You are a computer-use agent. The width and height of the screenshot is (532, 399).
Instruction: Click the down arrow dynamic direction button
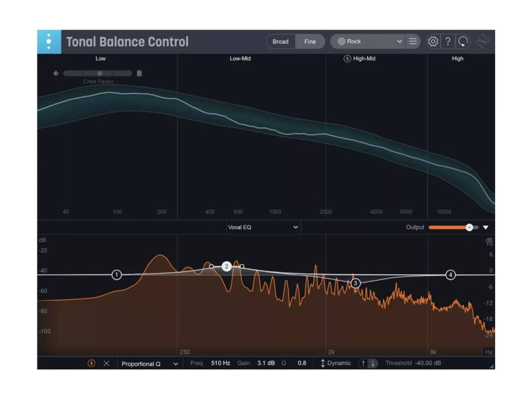click(x=373, y=363)
